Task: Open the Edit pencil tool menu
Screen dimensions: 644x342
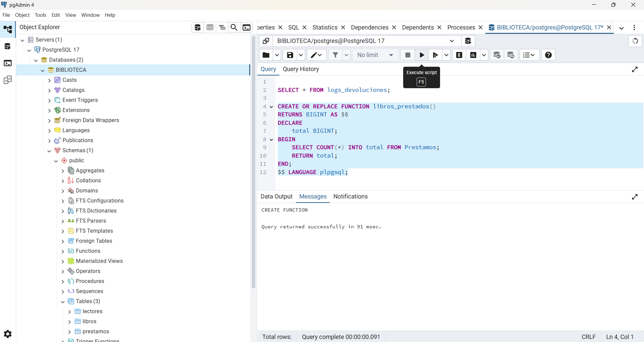Action: pyautogui.click(x=317, y=55)
